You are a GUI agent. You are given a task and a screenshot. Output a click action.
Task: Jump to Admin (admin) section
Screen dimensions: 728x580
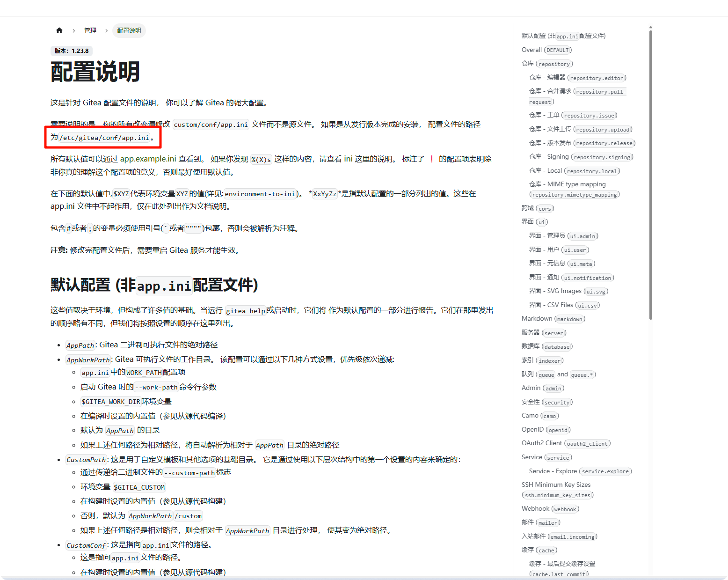(x=543, y=388)
